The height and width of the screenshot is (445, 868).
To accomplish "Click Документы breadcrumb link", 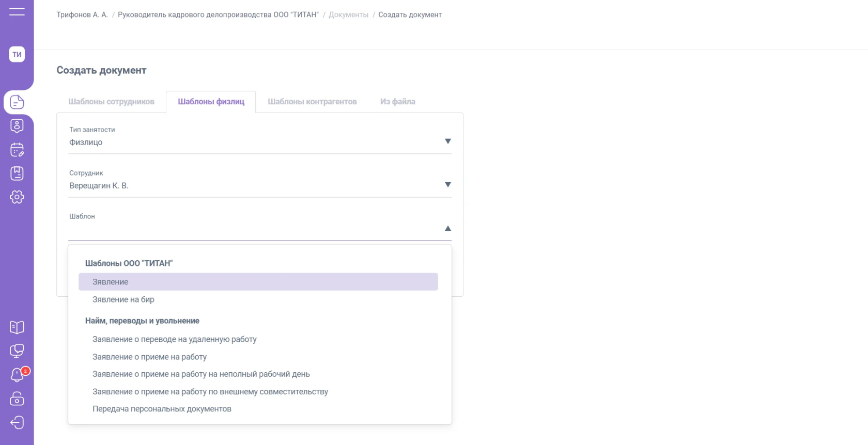I will [x=348, y=15].
